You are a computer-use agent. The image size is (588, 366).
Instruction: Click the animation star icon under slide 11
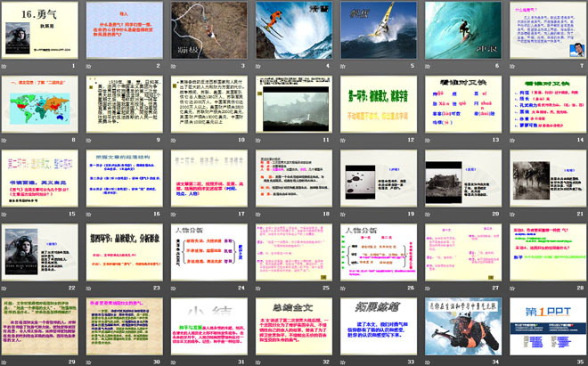[258, 140]
